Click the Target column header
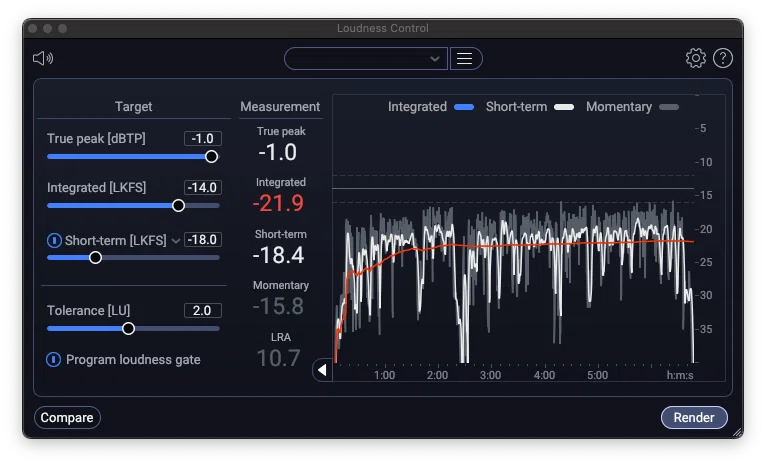The width and height of the screenshot is (766, 465). [133, 106]
